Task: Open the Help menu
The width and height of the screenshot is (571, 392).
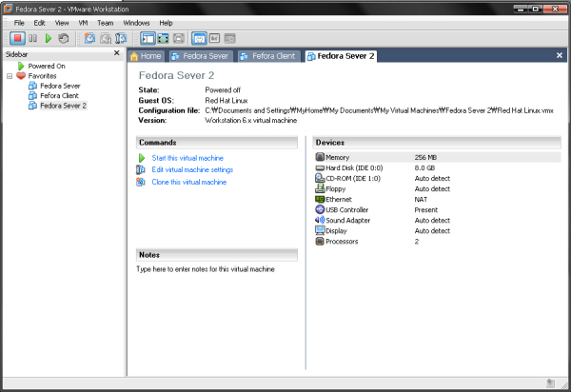Action: 166,23
